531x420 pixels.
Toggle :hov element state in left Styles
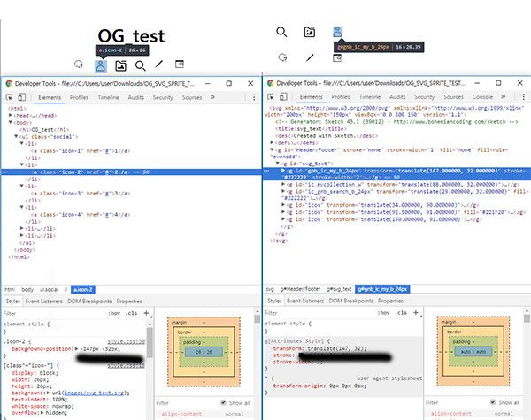click(114, 313)
